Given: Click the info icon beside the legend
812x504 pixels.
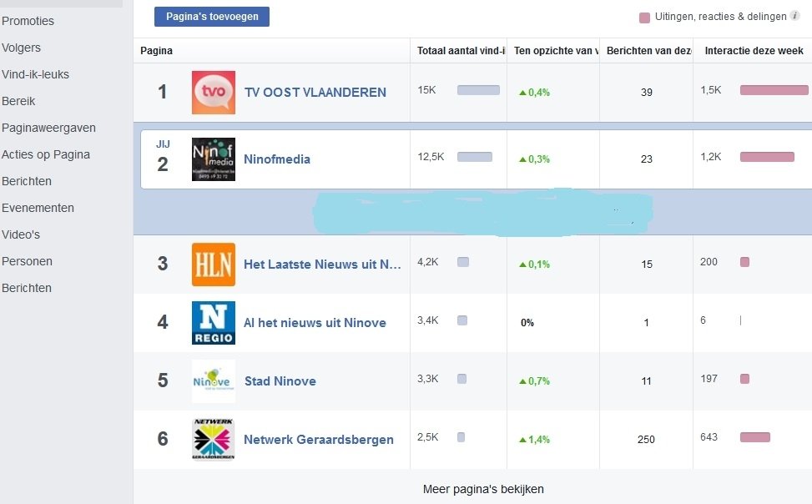Looking at the screenshot, I should (x=794, y=16).
